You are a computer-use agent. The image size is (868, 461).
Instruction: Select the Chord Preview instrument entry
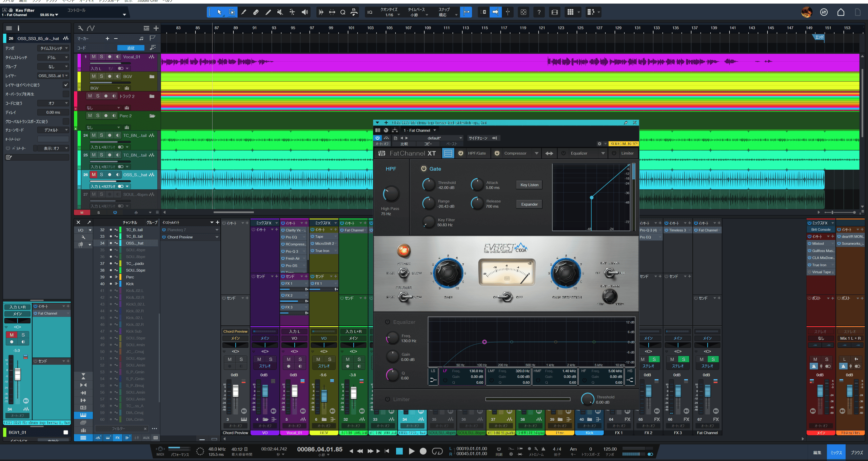(190, 237)
